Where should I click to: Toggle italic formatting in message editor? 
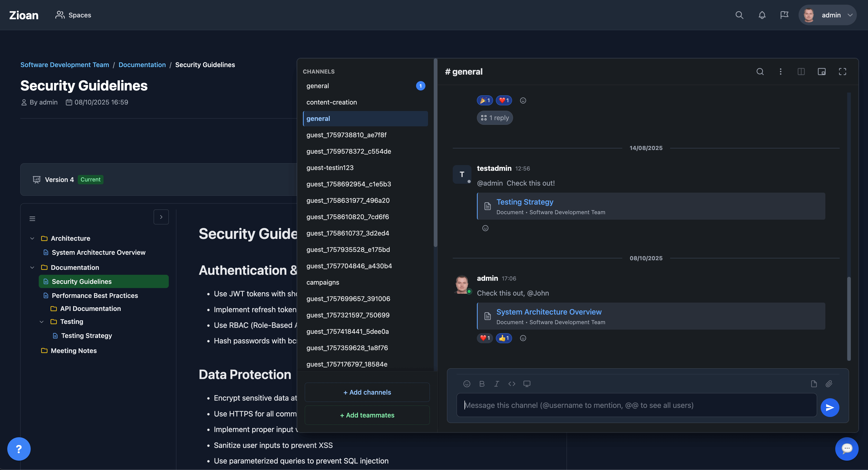pyautogui.click(x=496, y=384)
